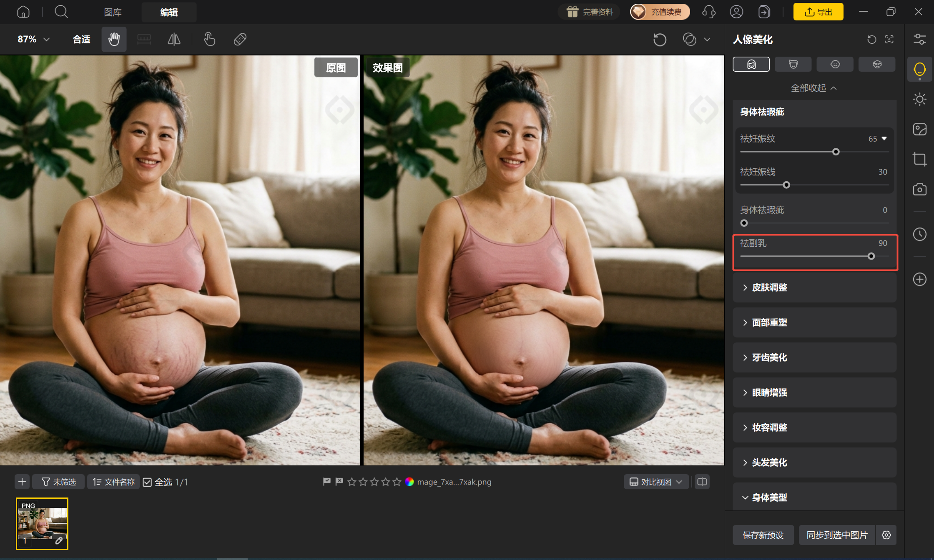
Task: Set the reject flag
Action: click(x=339, y=482)
